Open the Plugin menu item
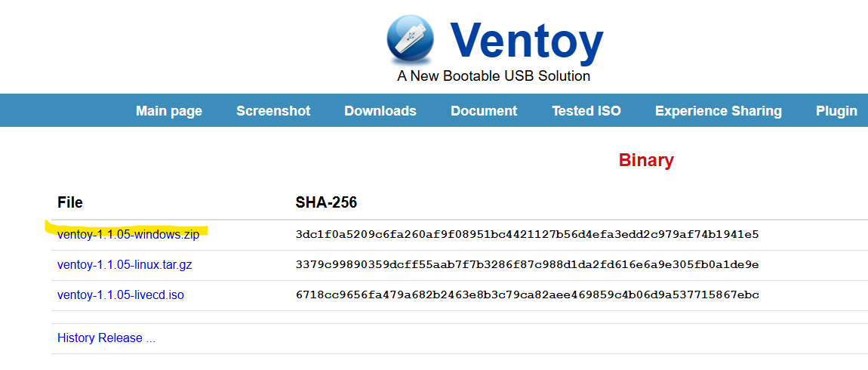The image size is (868, 370). (x=836, y=111)
